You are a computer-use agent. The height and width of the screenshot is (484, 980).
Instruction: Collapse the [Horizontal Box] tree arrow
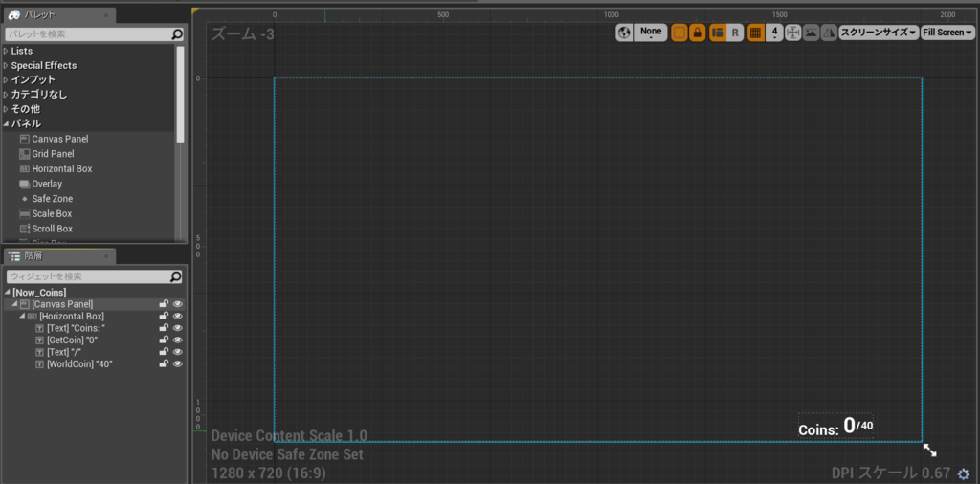pyautogui.click(x=23, y=316)
